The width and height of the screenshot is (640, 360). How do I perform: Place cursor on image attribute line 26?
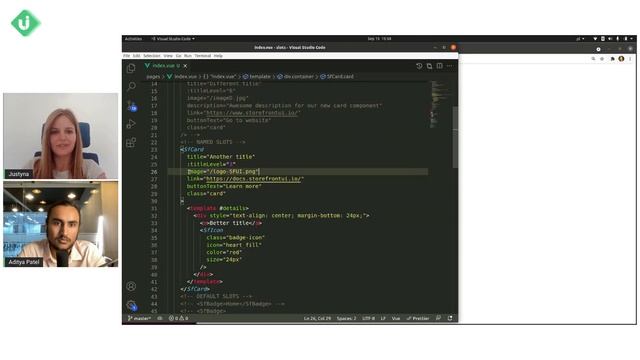point(223,171)
